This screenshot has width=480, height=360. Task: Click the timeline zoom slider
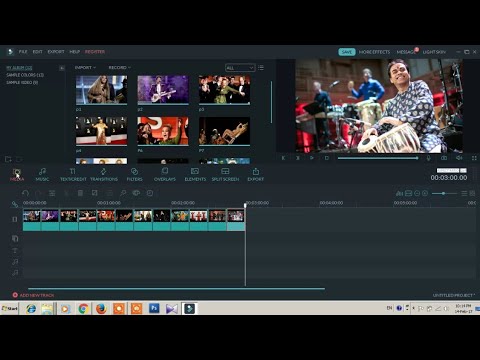point(444,193)
